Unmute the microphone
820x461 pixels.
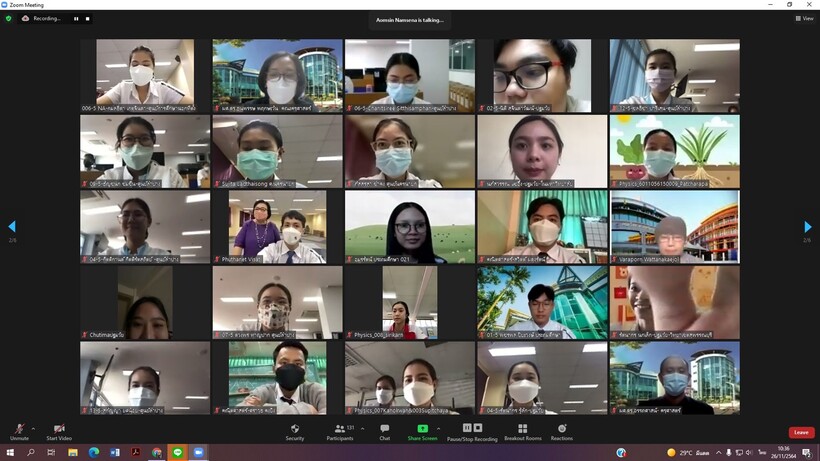(x=19, y=429)
